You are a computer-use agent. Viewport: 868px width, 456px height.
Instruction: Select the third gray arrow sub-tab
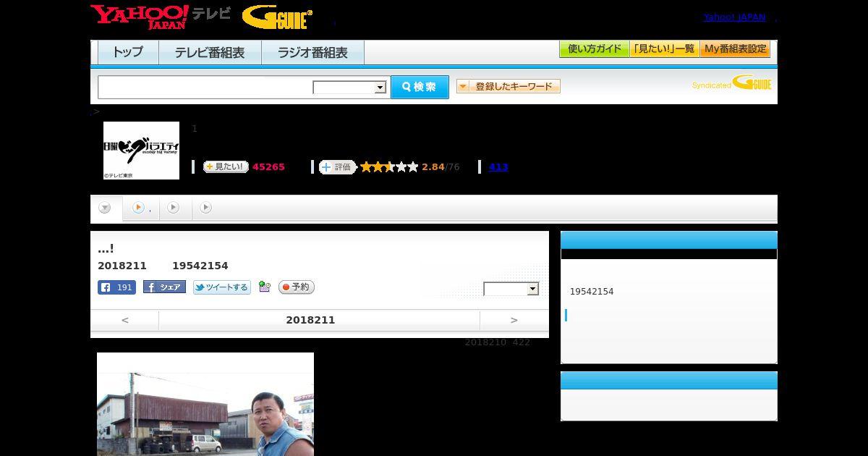click(173, 208)
